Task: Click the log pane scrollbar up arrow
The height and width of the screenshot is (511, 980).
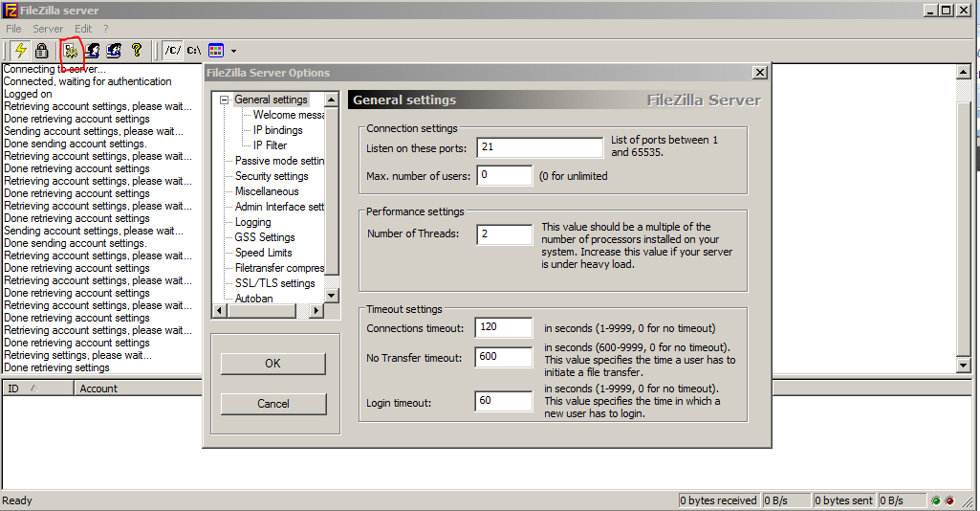Action: click(963, 72)
